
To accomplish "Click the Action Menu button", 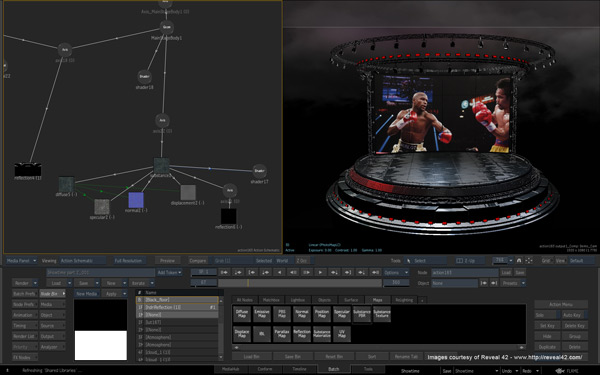I will (561, 304).
